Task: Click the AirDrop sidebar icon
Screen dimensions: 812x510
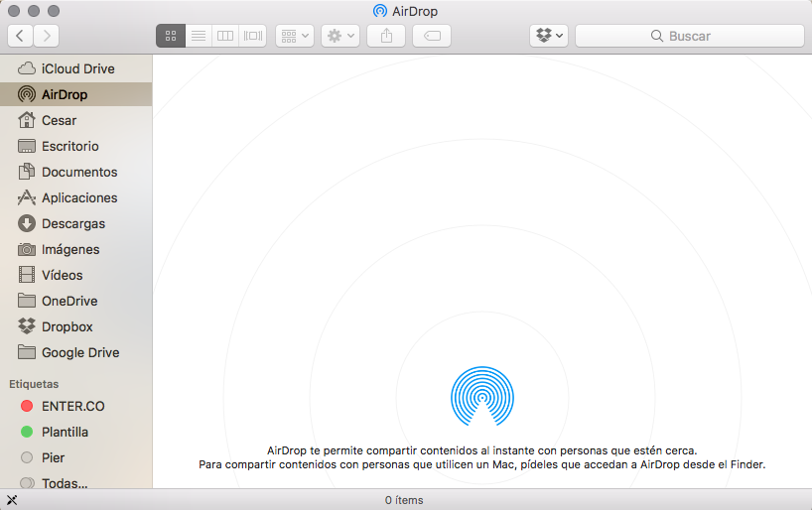Action: pos(27,94)
